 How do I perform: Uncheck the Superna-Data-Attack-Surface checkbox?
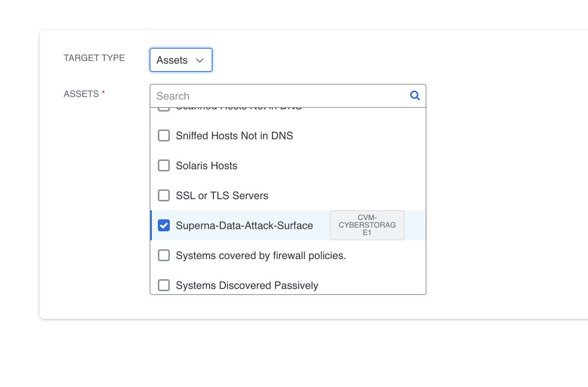click(164, 225)
